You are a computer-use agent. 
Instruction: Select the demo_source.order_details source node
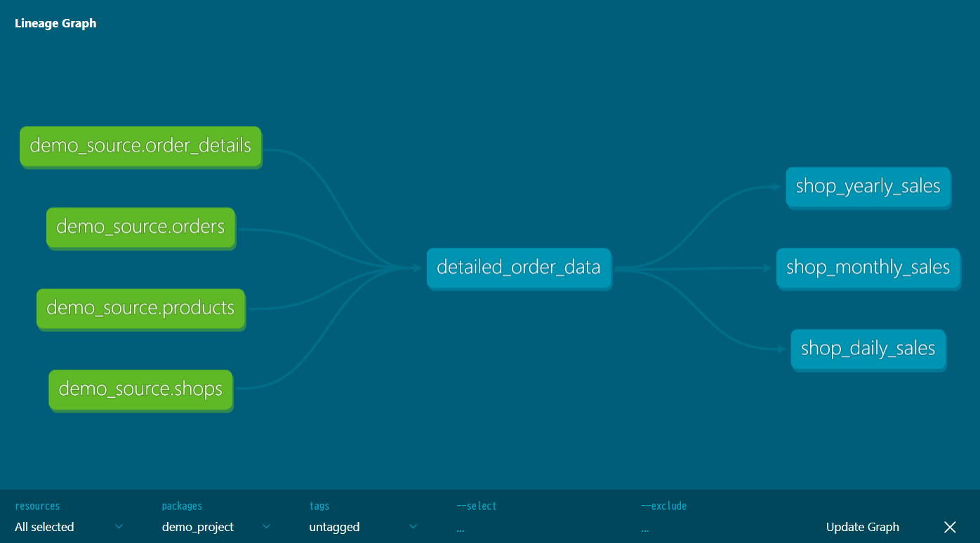140,146
